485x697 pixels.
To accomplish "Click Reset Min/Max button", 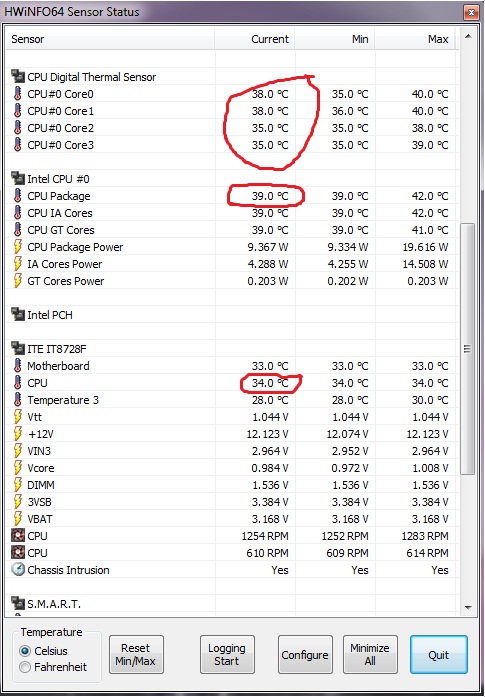I will point(135,654).
